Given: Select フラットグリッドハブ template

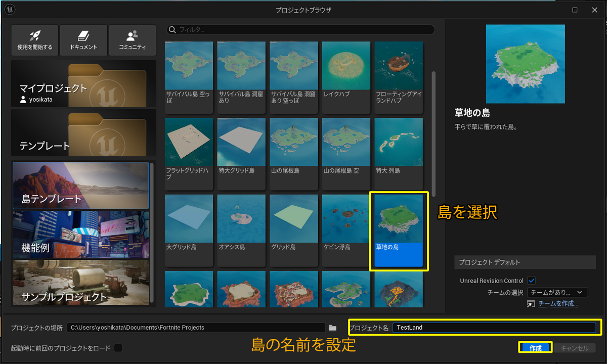Looking at the screenshot, I should coord(189,154).
